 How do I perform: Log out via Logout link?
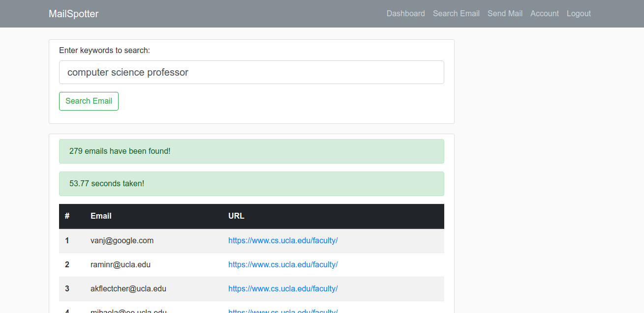coord(579,14)
